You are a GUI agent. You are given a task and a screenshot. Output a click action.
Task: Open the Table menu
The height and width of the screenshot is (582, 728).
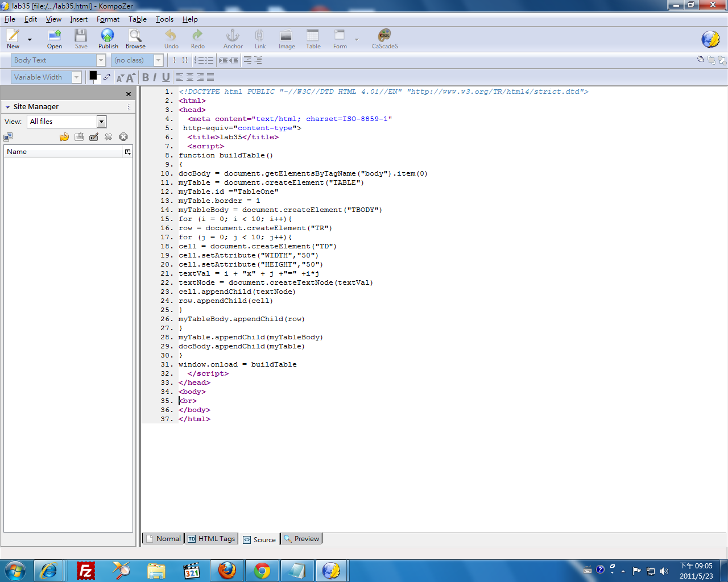point(138,19)
